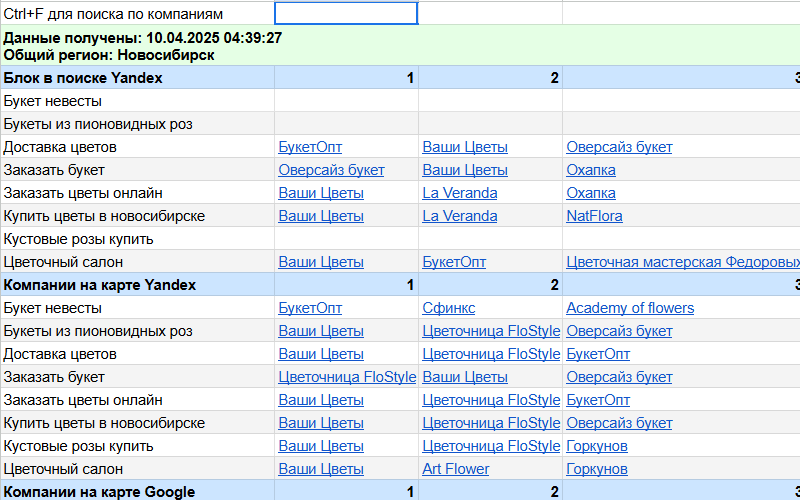Open Горкунов link in Кустовые розы купить row
Image resolution: width=800 pixels, height=500 pixels.
pos(596,446)
